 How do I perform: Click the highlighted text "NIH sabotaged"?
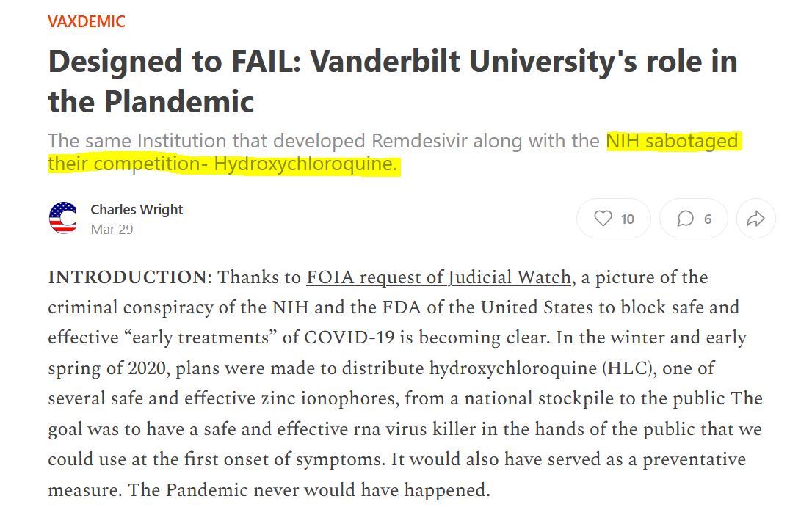click(672, 140)
